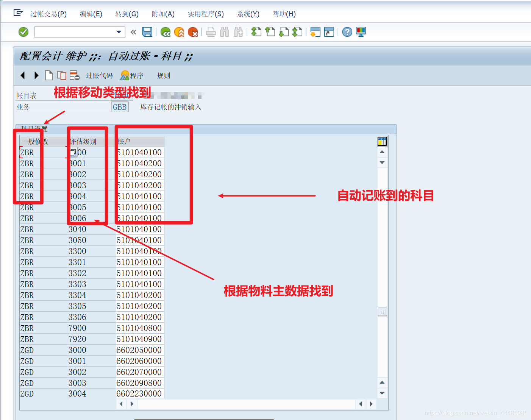Click the Print icon

[211, 32]
